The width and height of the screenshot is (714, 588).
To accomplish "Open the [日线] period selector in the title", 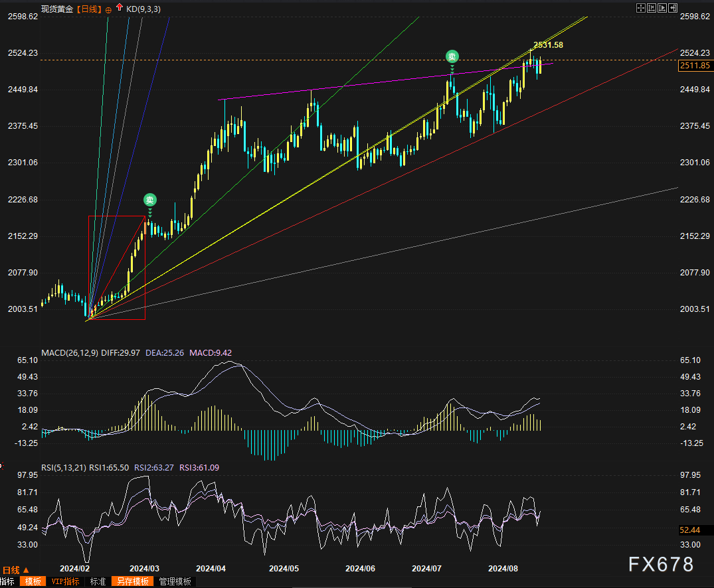I will [x=89, y=9].
